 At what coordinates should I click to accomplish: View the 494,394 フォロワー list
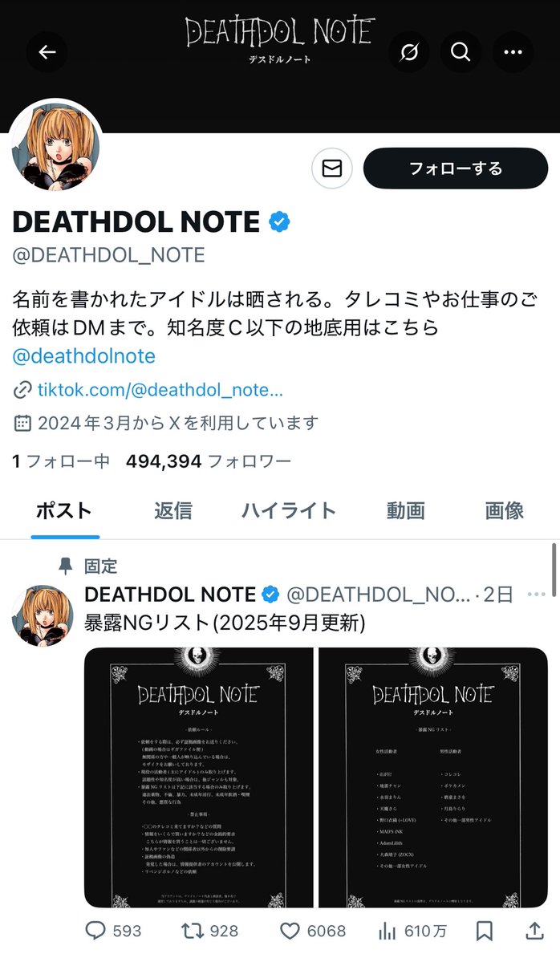209,461
